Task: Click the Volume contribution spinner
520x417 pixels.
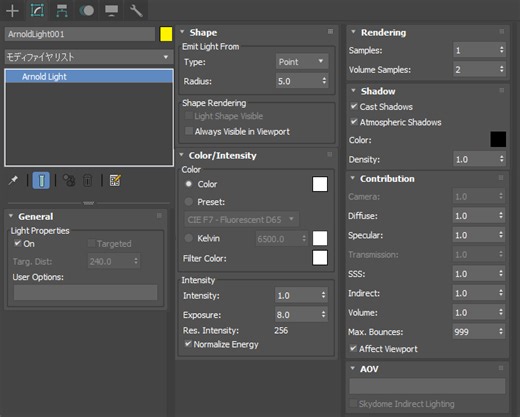Action: pos(501,312)
